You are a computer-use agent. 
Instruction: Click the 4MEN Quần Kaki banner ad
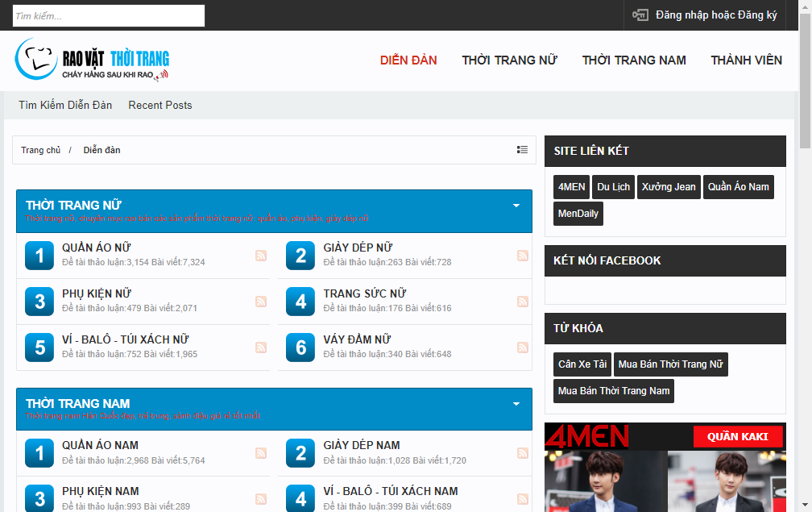point(665,468)
